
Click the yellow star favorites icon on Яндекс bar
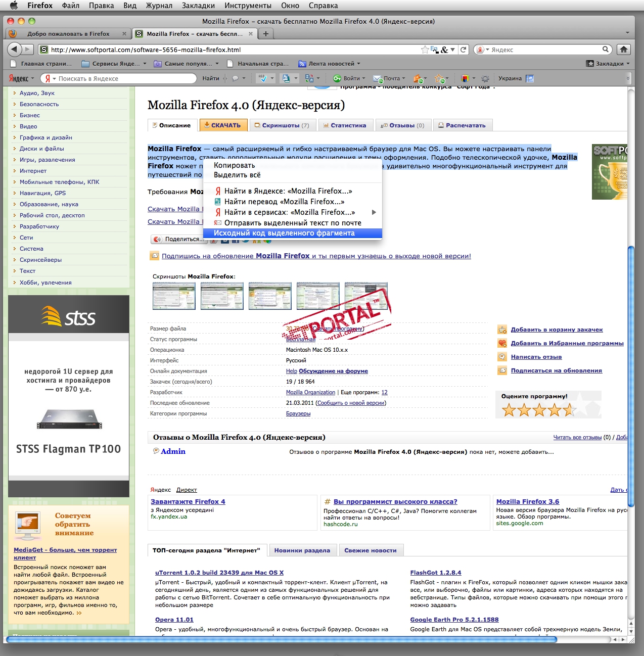click(x=439, y=78)
